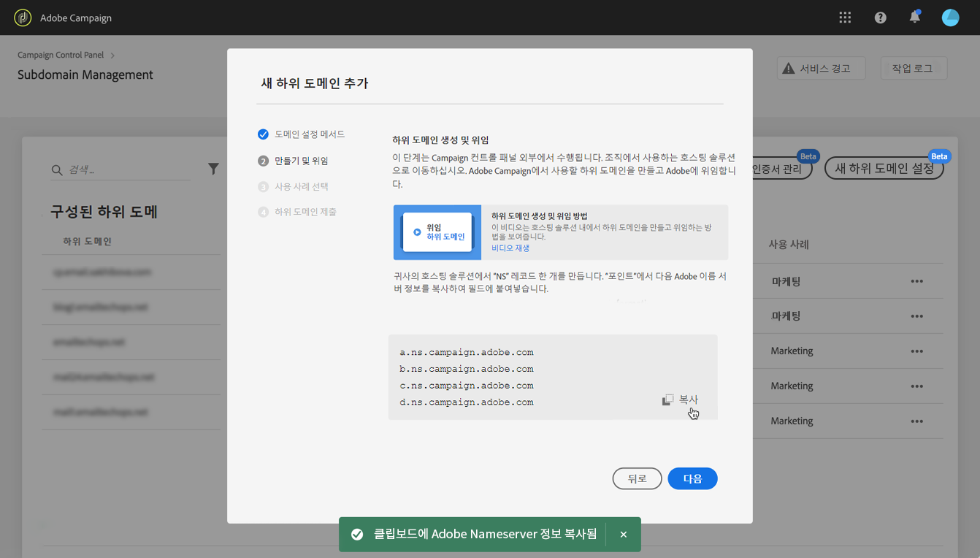Go to Campaign Control Panel breadcrumb

coord(61,55)
